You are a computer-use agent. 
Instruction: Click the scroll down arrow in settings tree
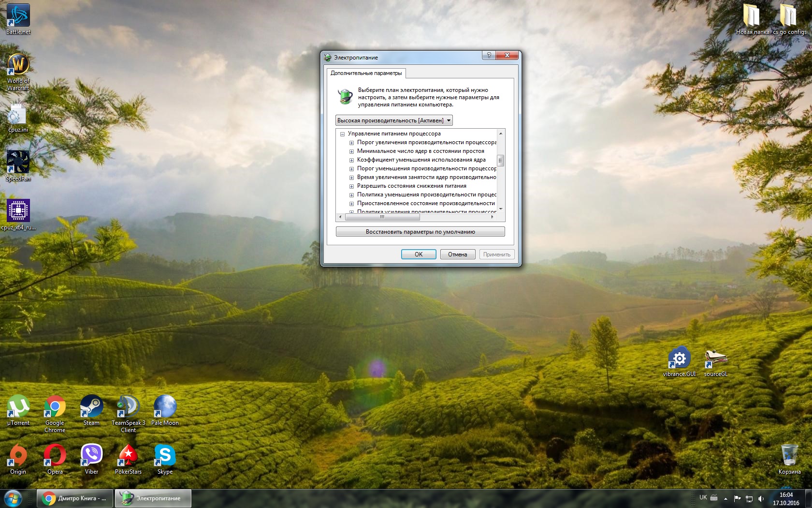pos(501,209)
